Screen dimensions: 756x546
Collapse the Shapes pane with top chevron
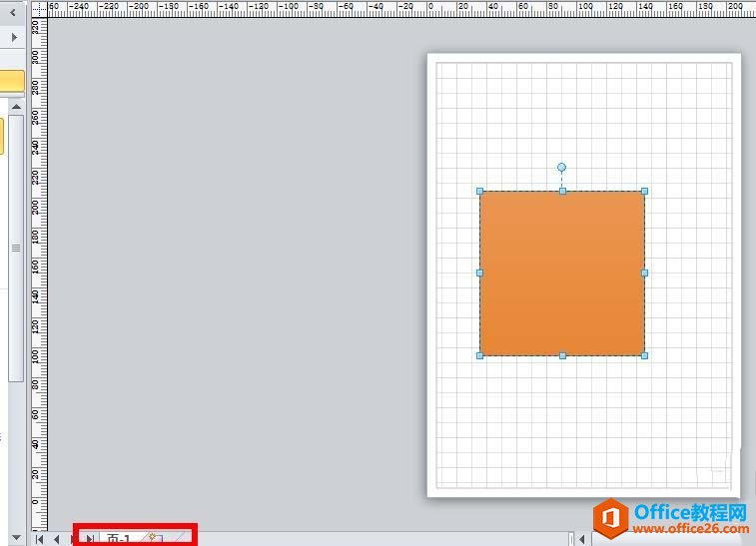13,14
